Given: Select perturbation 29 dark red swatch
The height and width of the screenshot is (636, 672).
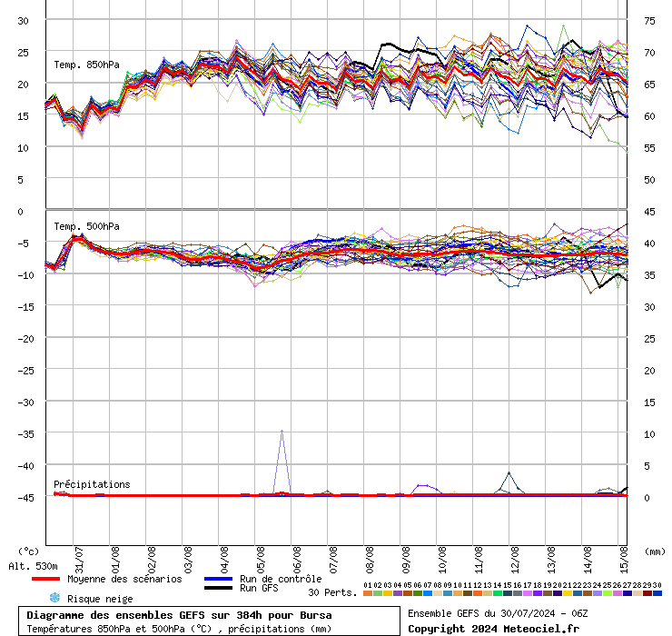Looking at the screenshot, I should click(647, 593).
